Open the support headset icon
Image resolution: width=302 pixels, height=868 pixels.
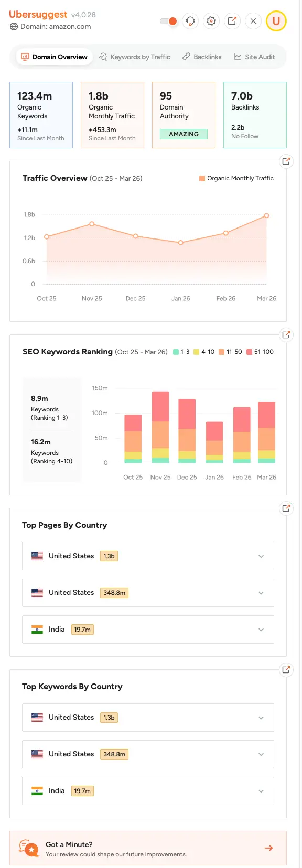tap(190, 21)
